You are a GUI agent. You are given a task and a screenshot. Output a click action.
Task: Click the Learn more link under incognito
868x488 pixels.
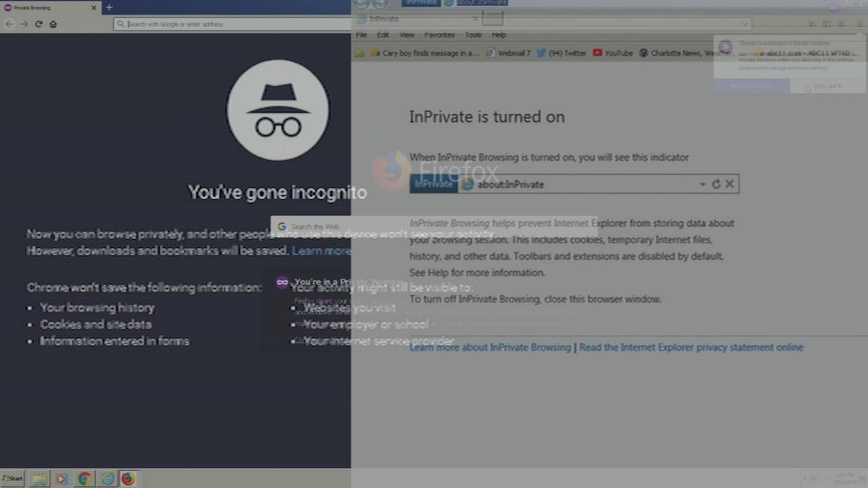pyautogui.click(x=321, y=251)
